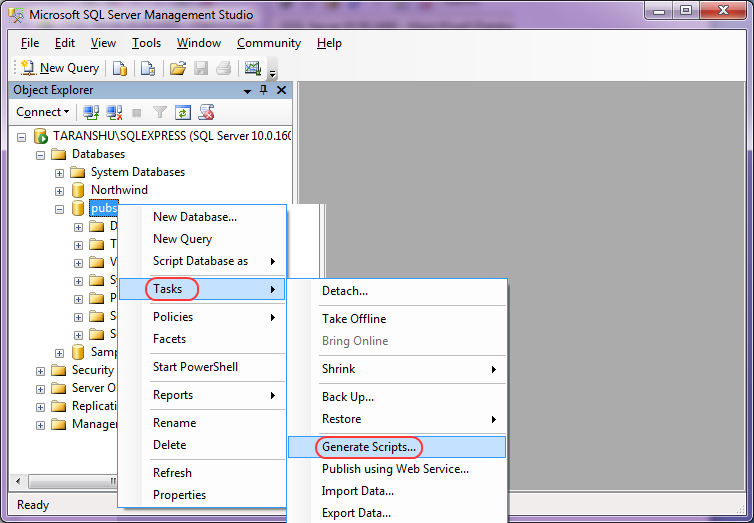The image size is (754, 523).
Task: Click the server icon beside TARANSHU\SQLEXPRESS
Action: click(x=41, y=136)
